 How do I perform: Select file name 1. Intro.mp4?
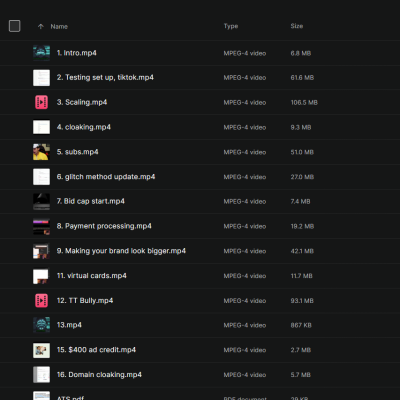[x=77, y=53]
